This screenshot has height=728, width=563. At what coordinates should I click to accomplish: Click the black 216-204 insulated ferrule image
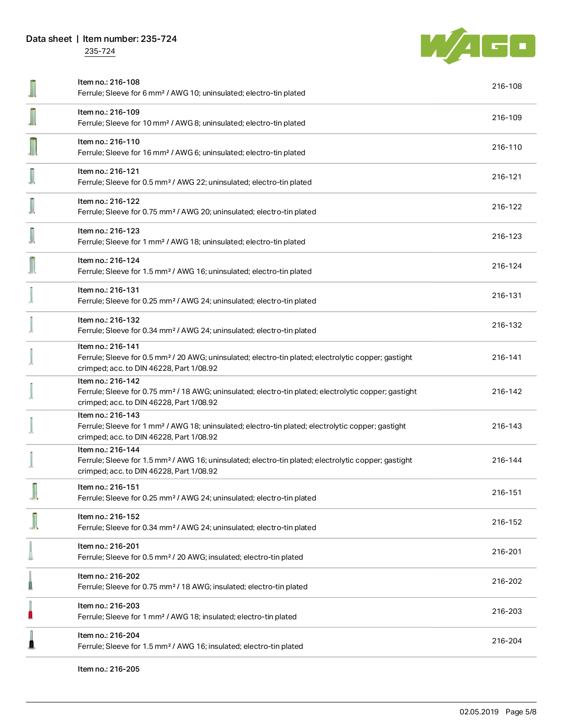(31, 640)
